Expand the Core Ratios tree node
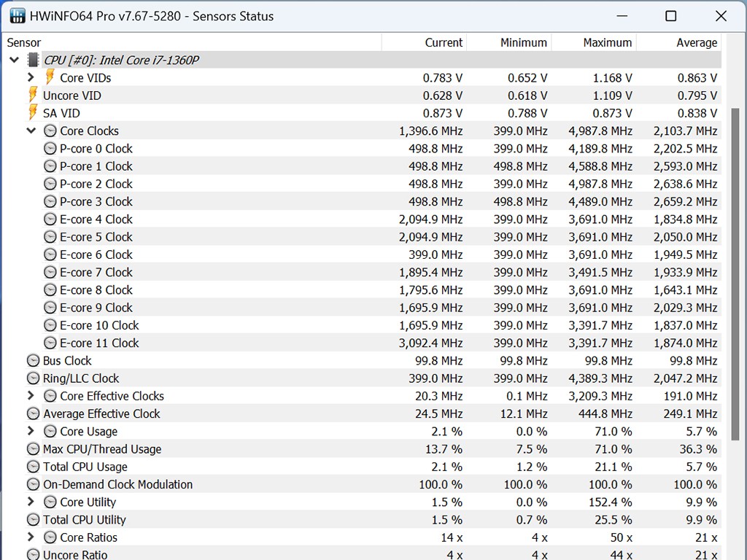 31,537
